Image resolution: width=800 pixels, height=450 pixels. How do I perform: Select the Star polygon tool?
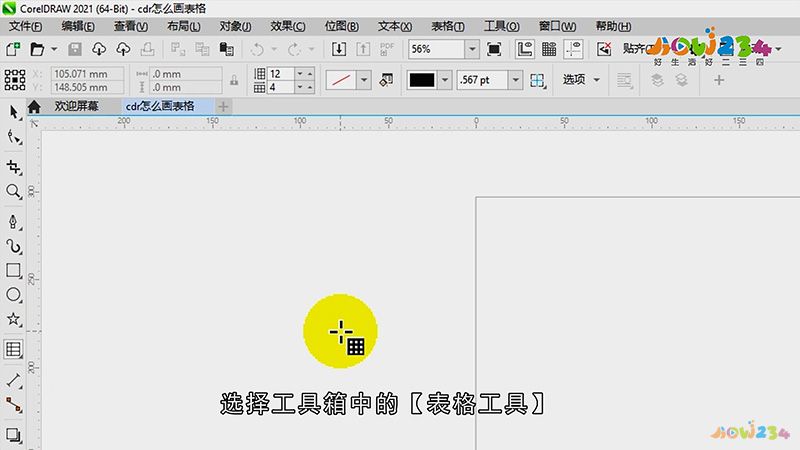point(13,319)
